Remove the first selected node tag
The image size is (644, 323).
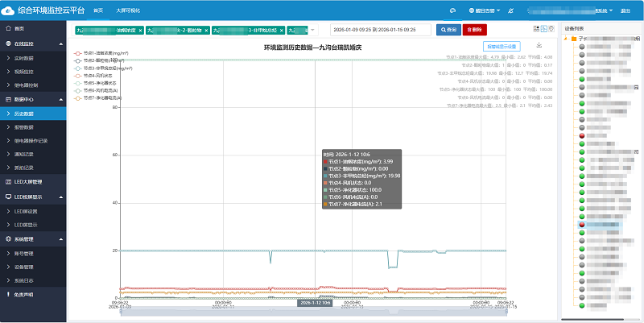coord(140,30)
